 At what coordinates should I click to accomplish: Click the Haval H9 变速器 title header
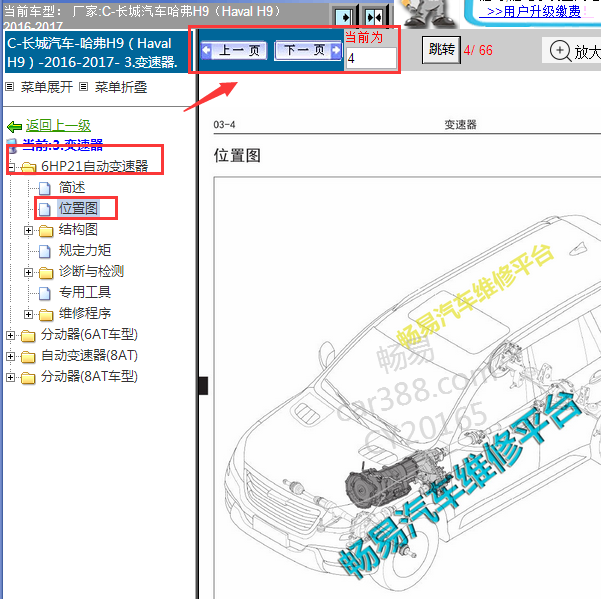coord(96,53)
